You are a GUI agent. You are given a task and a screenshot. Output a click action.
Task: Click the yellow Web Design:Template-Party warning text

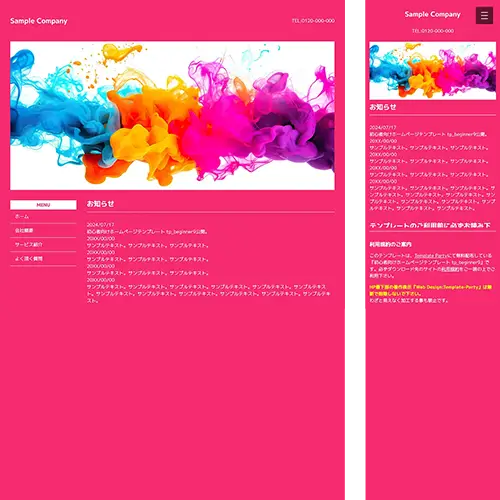point(430,290)
